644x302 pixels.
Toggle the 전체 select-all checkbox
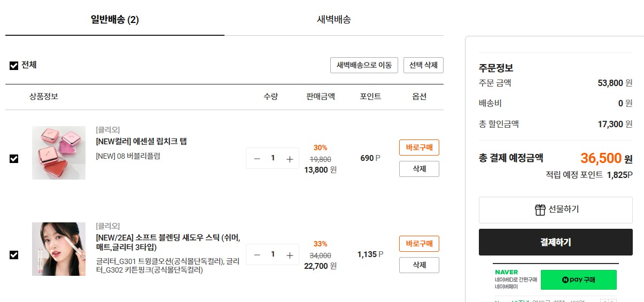(14, 66)
